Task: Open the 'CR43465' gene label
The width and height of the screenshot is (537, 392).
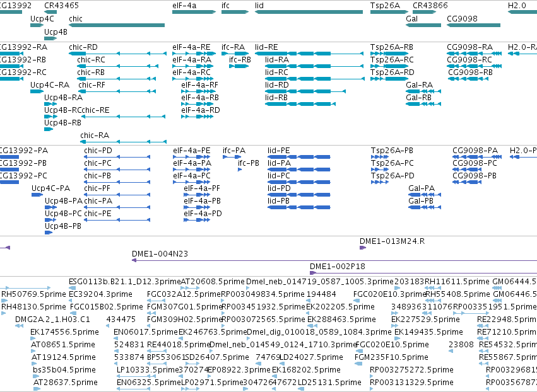Action: coord(61,6)
